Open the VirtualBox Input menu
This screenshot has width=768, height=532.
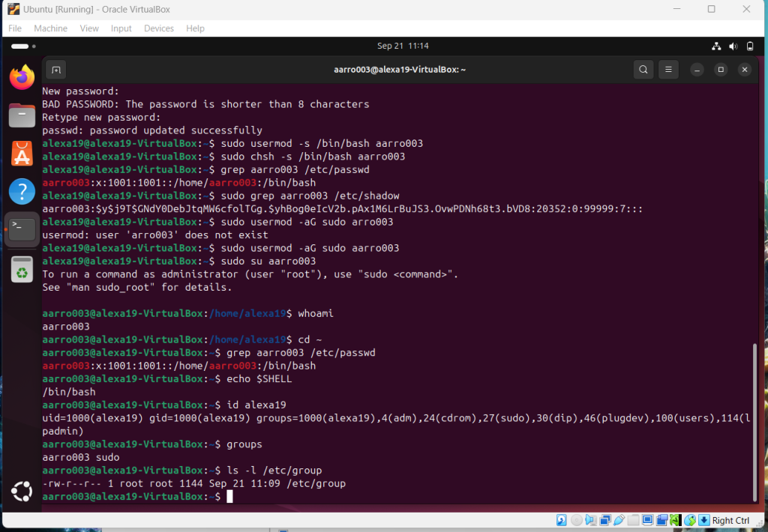tap(121, 28)
